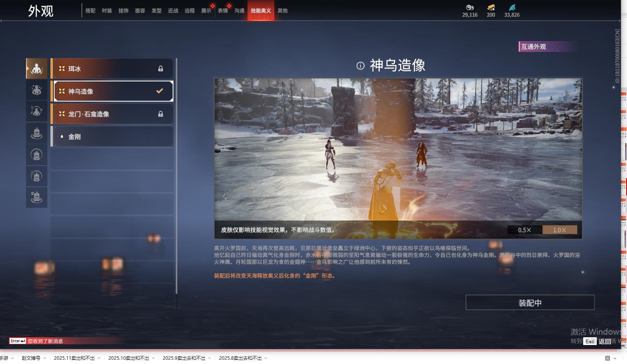Select the bottom bell skill icon in sidebar
This screenshot has width=627, height=364.
pyautogui.click(x=36, y=197)
